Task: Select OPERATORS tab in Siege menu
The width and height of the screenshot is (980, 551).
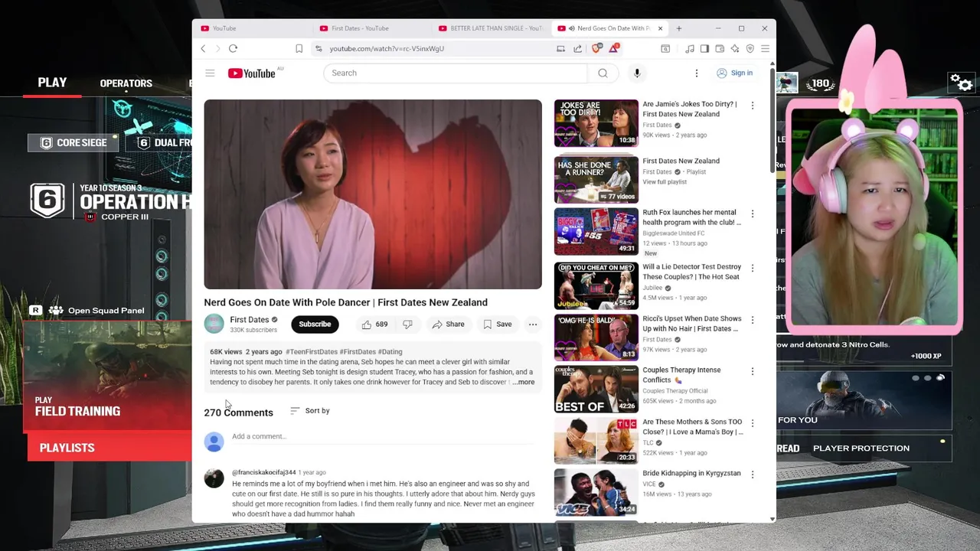Action: (126, 83)
